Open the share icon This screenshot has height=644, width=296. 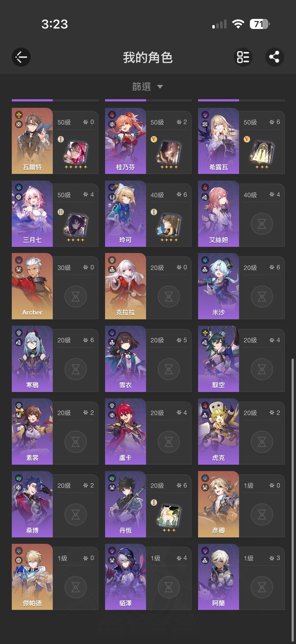pyautogui.click(x=274, y=57)
